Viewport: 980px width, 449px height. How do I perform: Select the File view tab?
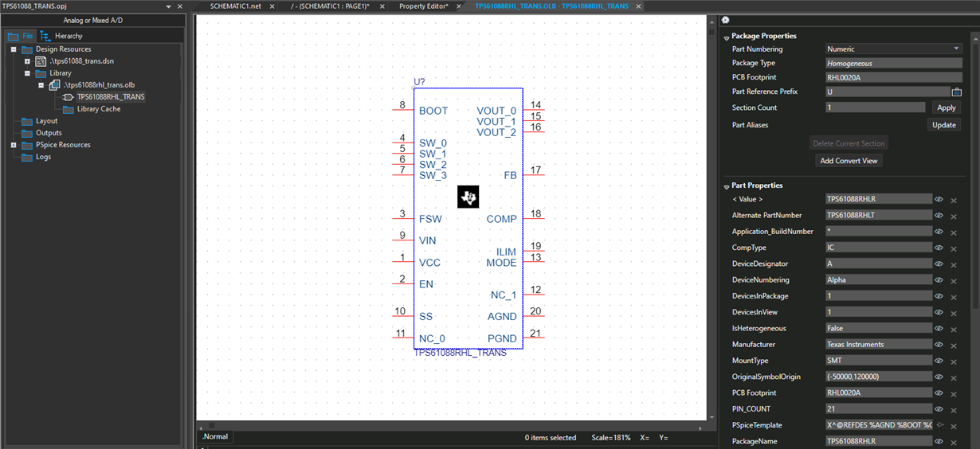click(21, 36)
